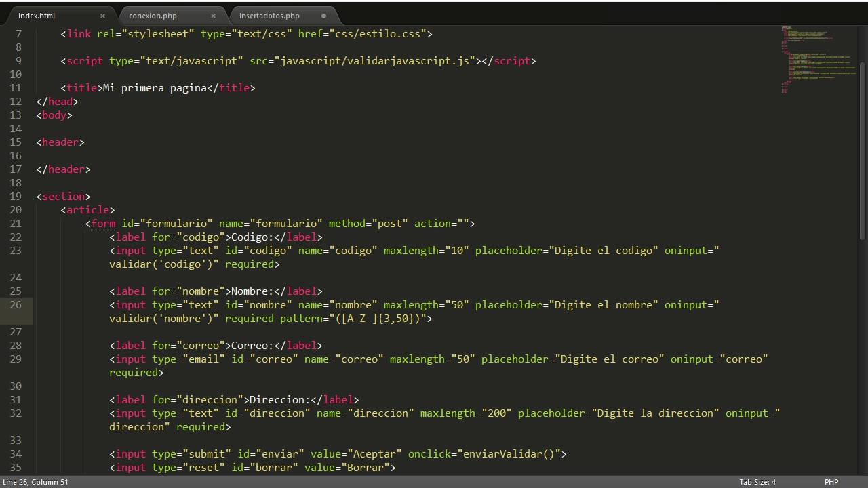Click the minimap code preview
This screenshot has width=868, height=488.
pyautogui.click(x=817, y=60)
